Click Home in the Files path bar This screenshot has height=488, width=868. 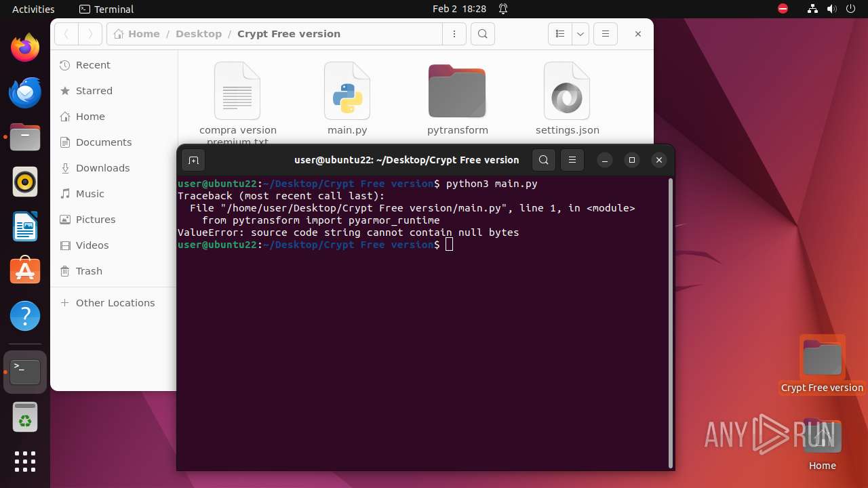(x=137, y=34)
